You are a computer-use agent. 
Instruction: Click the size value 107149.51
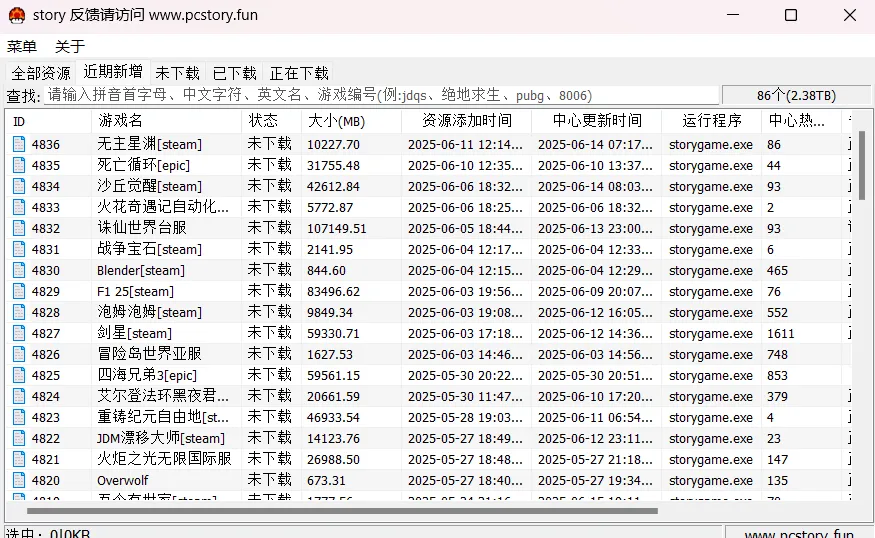pyautogui.click(x=336, y=229)
